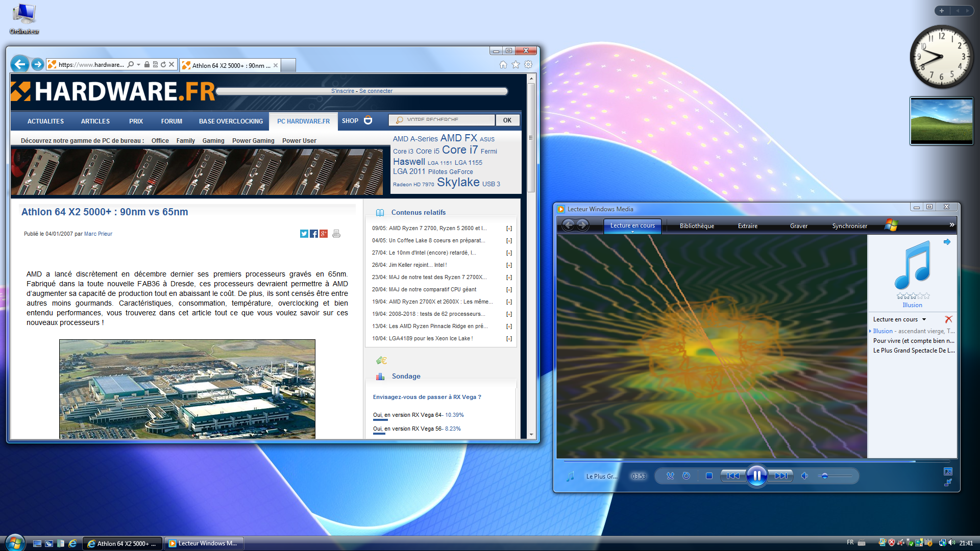Go to the previous track
This screenshot has height=551, width=980.
click(733, 475)
